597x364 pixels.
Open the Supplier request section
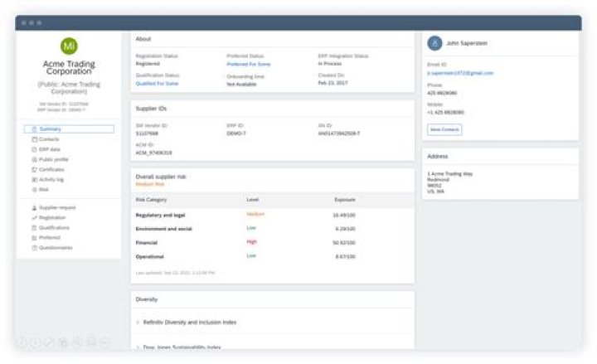(57, 207)
